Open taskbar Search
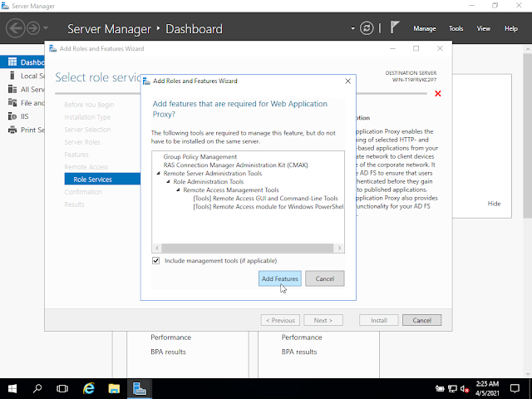 [x=37, y=388]
